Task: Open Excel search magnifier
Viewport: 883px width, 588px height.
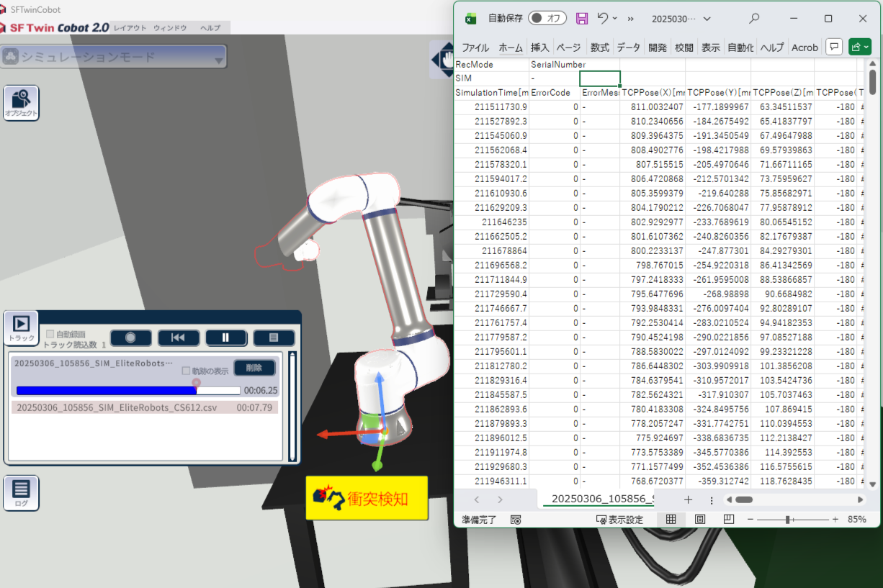Action: (754, 19)
